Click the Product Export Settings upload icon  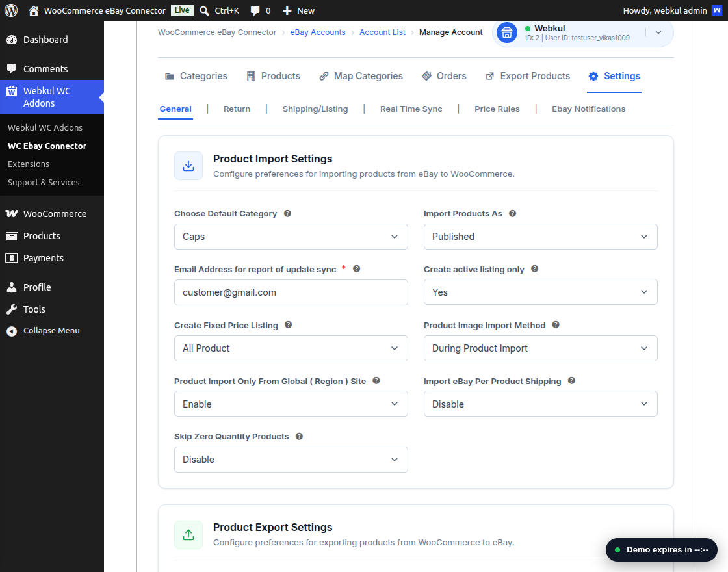point(188,535)
